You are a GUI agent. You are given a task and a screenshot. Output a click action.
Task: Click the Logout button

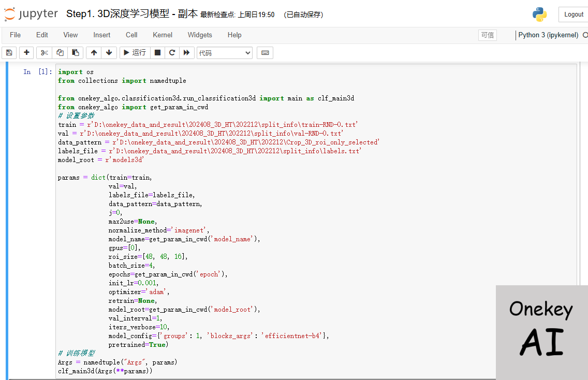coord(574,14)
